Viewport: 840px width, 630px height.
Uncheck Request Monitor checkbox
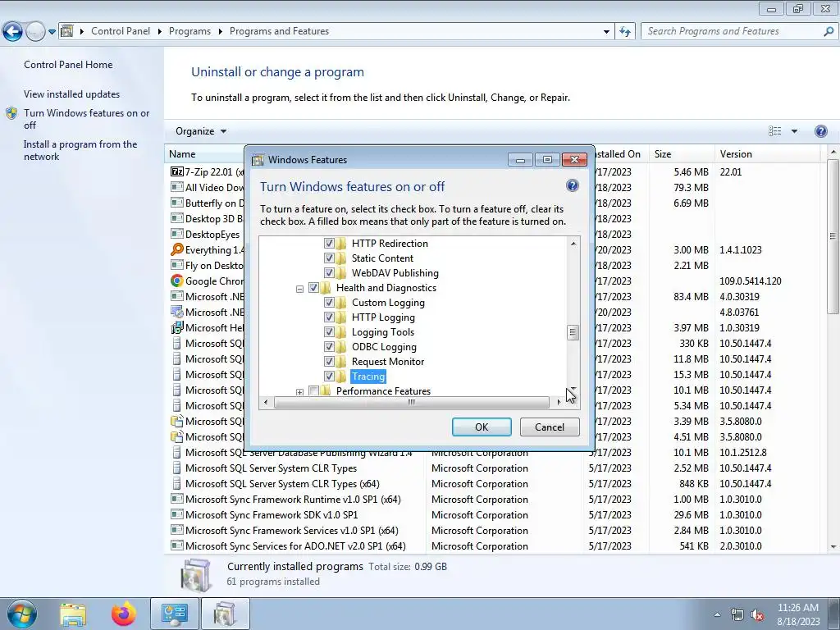tap(329, 362)
